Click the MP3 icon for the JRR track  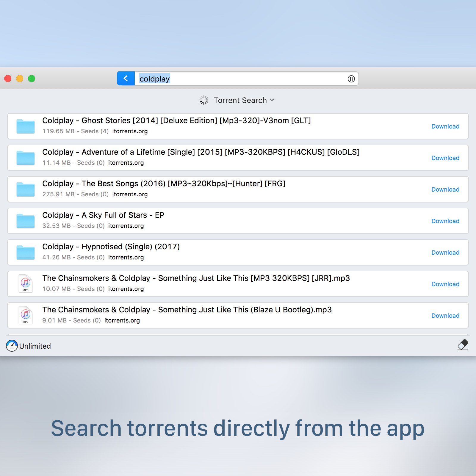click(x=26, y=284)
